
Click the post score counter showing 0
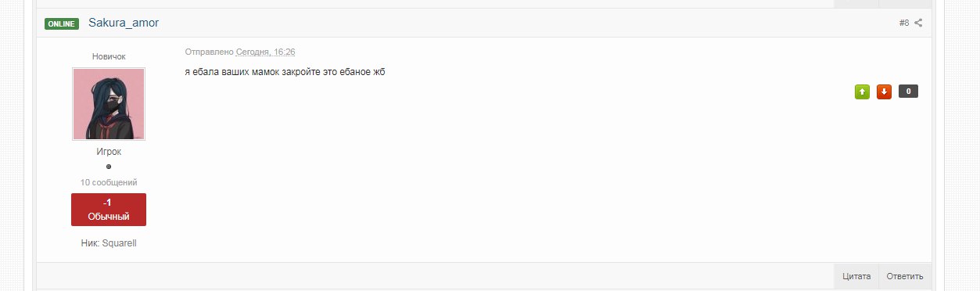click(x=908, y=92)
